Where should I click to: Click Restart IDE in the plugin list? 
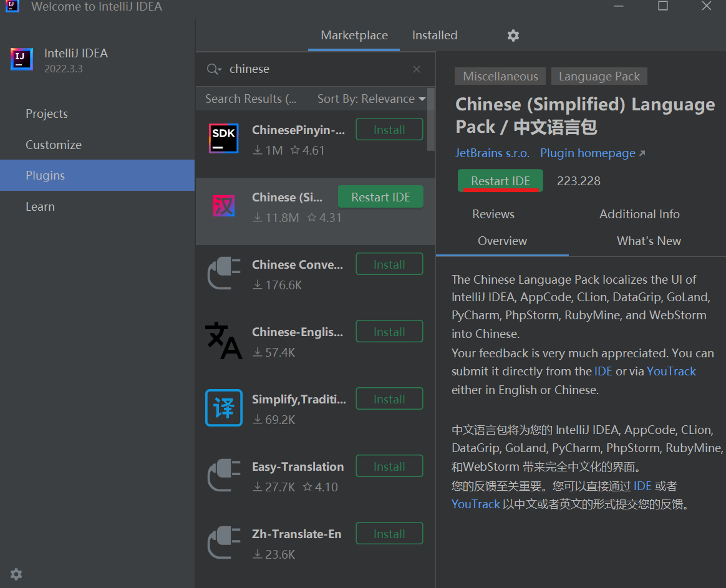pyautogui.click(x=380, y=197)
